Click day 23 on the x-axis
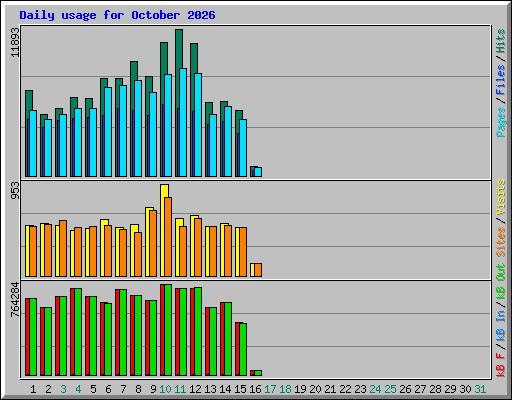The width and height of the screenshot is (512, 400). click(360, 389)
